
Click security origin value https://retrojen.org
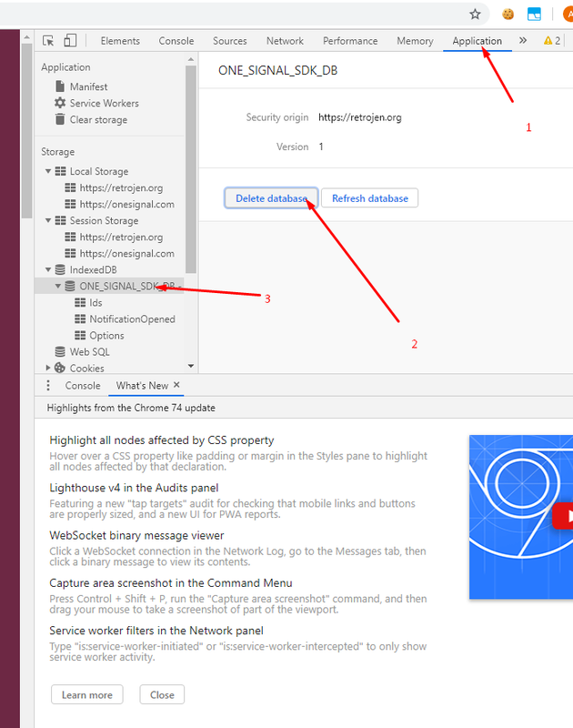(x=359, y=117)
